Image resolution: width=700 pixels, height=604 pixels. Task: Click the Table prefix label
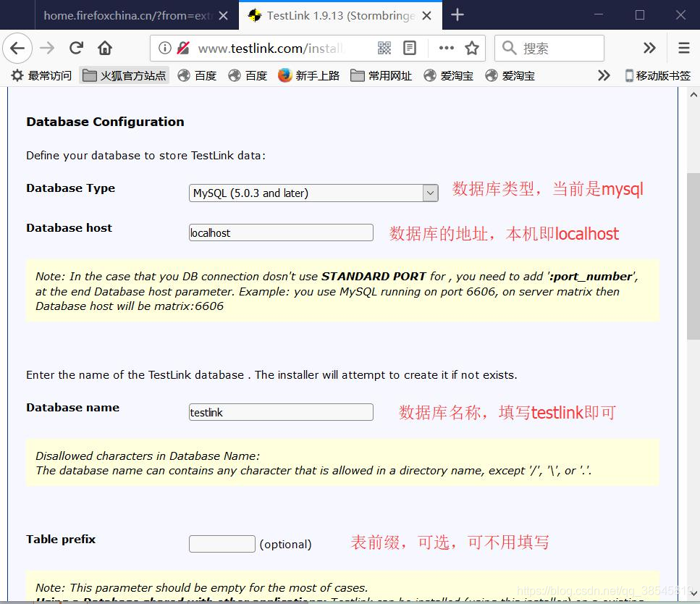click(x=61, y=540)
